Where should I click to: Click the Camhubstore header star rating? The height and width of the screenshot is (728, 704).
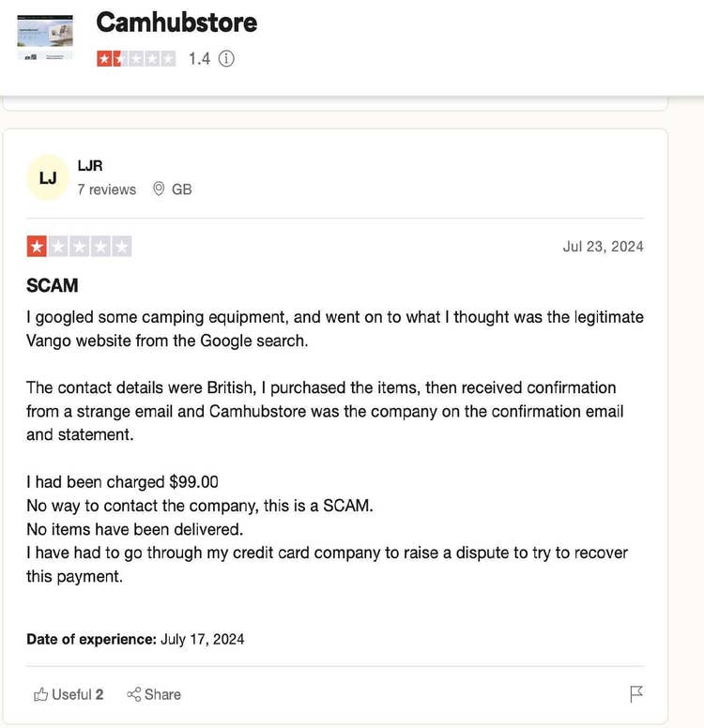point(135,58)
